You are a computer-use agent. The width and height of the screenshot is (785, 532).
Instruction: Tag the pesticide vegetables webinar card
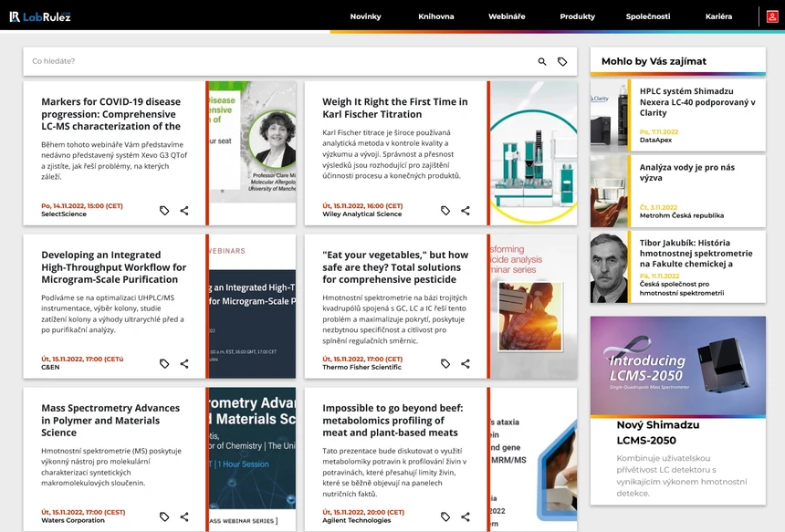[445, 364]
